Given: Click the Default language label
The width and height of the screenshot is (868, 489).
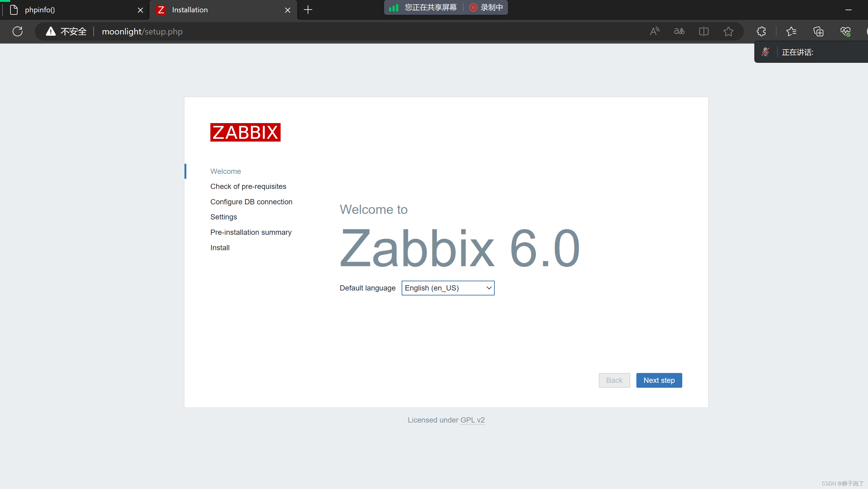Looking at the screenshot, I should pyautogui.click(x=367, y=288).
